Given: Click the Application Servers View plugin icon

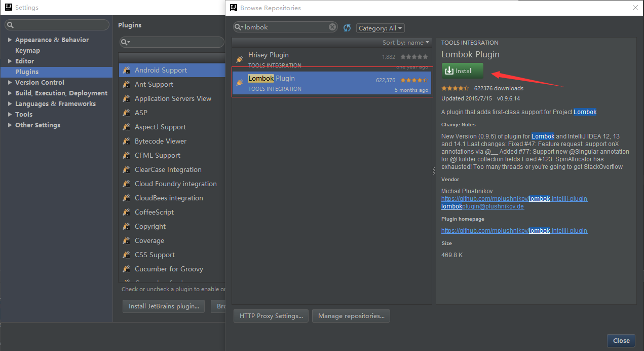Looking at the screenshot, I should point(126,98).
